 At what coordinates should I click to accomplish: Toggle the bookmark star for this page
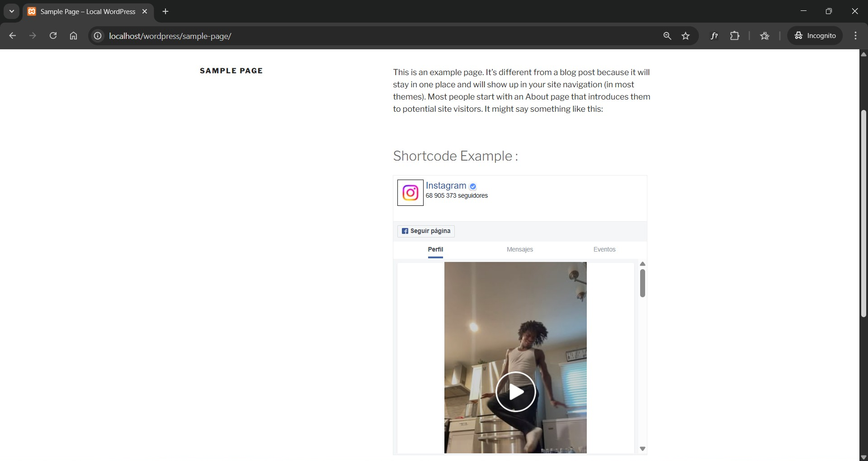click(685, 36)
